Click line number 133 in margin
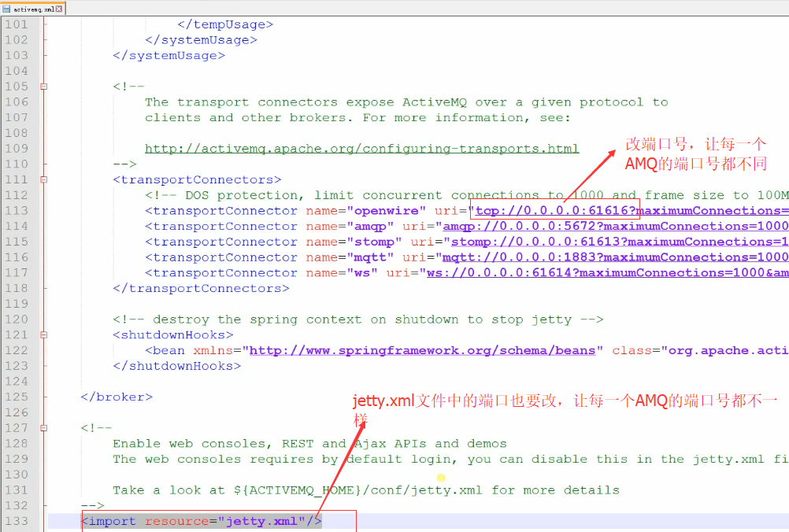Screen dimensions: 789x532 [17, 522]
